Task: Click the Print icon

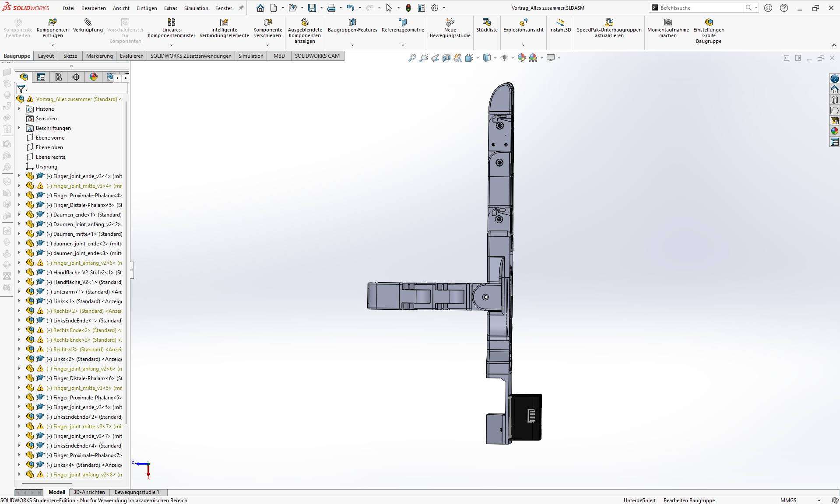Action: [331, 8]
